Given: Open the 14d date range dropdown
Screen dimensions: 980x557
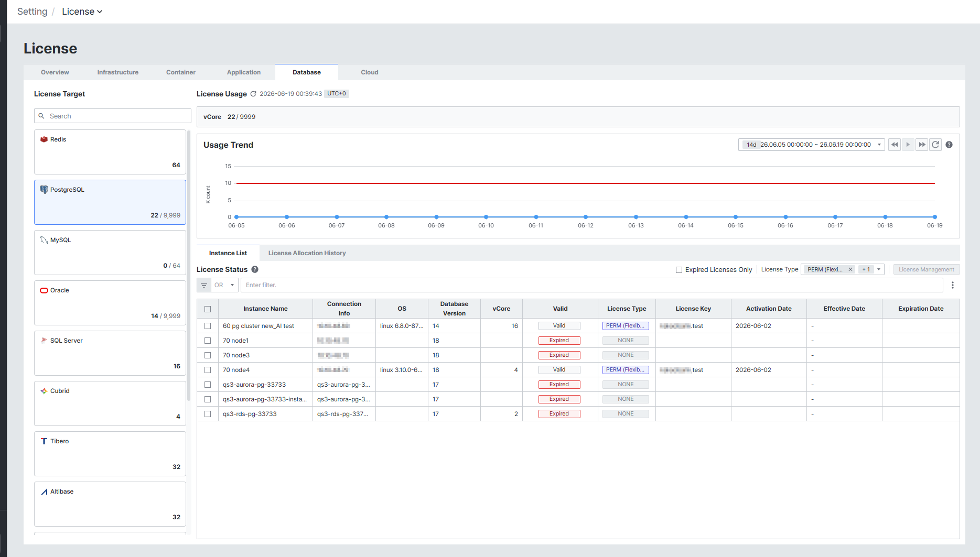Looking at the screenshot, I should point(812,145).
